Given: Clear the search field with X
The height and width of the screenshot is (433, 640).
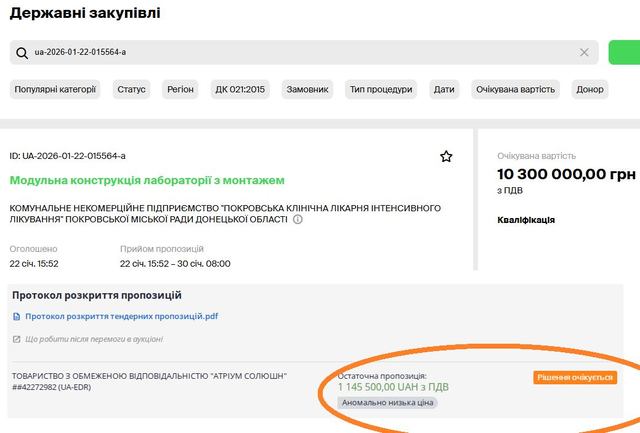Looking at the screenshot, I should click(x=585, y=52).
